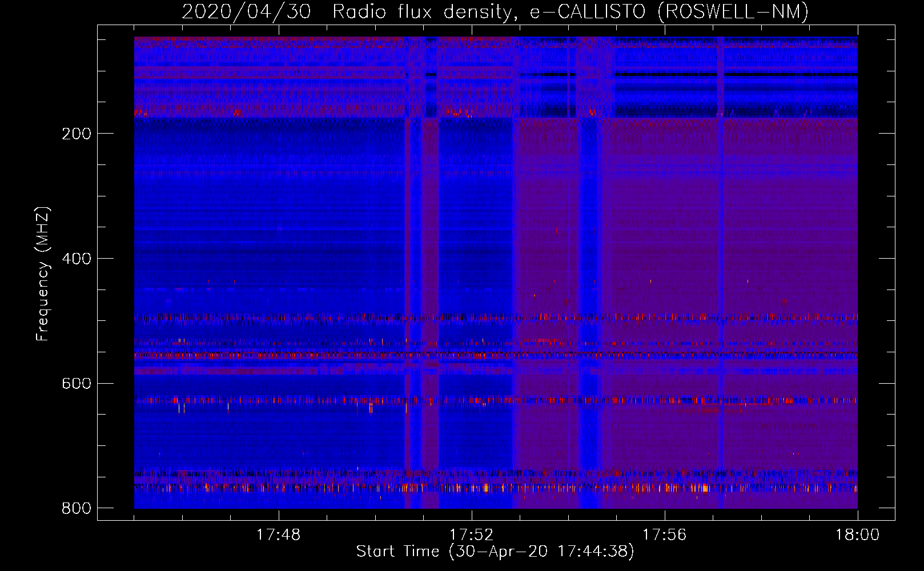The image size is (924, 571).
Task: Click the 200 frequency tick label
Action: coord(77,134)
